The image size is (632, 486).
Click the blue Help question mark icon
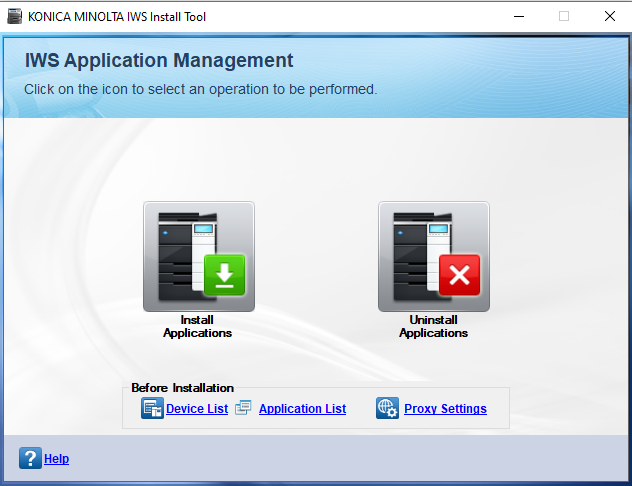[x=30, y=458]
